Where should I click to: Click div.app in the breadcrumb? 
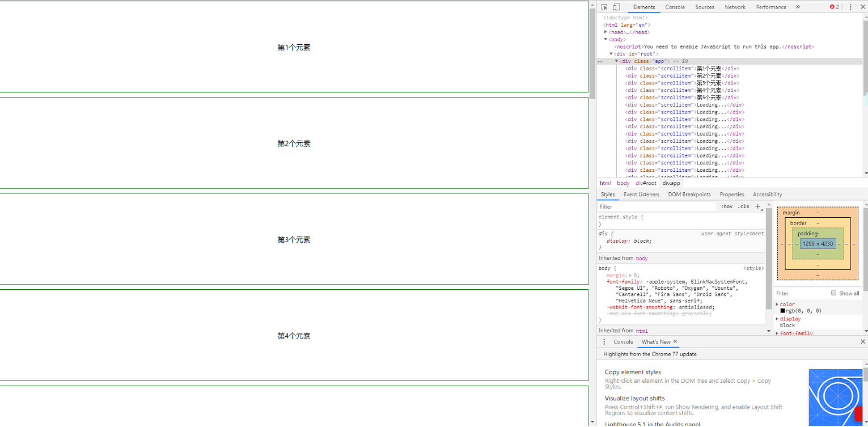click(x=671, y=183)
